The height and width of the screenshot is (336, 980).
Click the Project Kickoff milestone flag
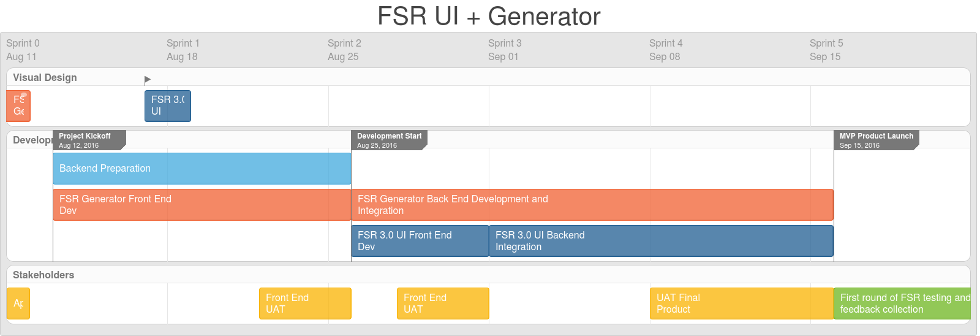coord(88,140)
